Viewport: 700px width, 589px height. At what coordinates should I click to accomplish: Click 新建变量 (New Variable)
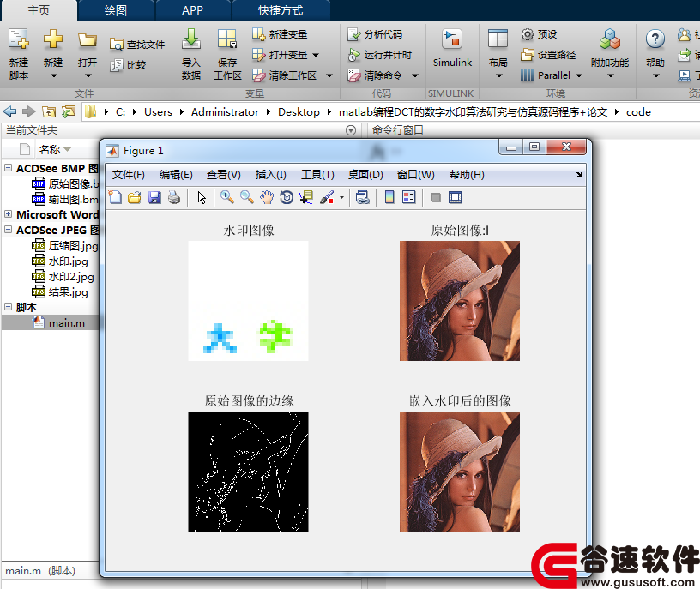(280, 34)
